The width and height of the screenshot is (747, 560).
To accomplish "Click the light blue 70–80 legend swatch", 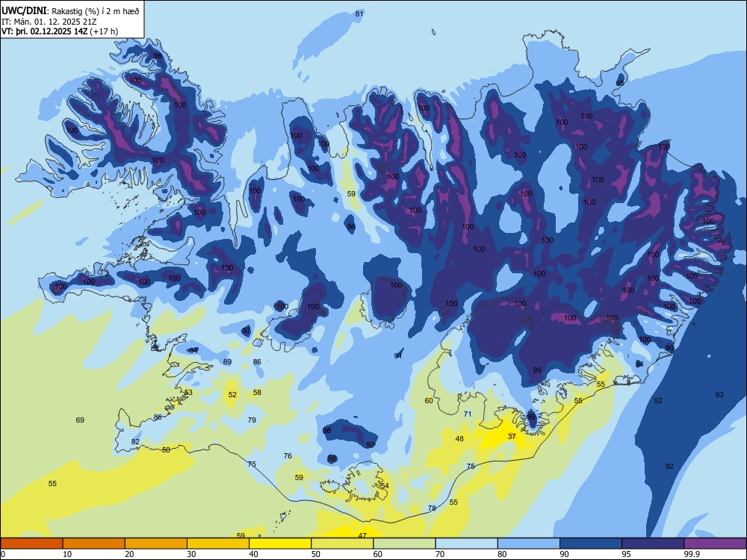I will [466, 544].
